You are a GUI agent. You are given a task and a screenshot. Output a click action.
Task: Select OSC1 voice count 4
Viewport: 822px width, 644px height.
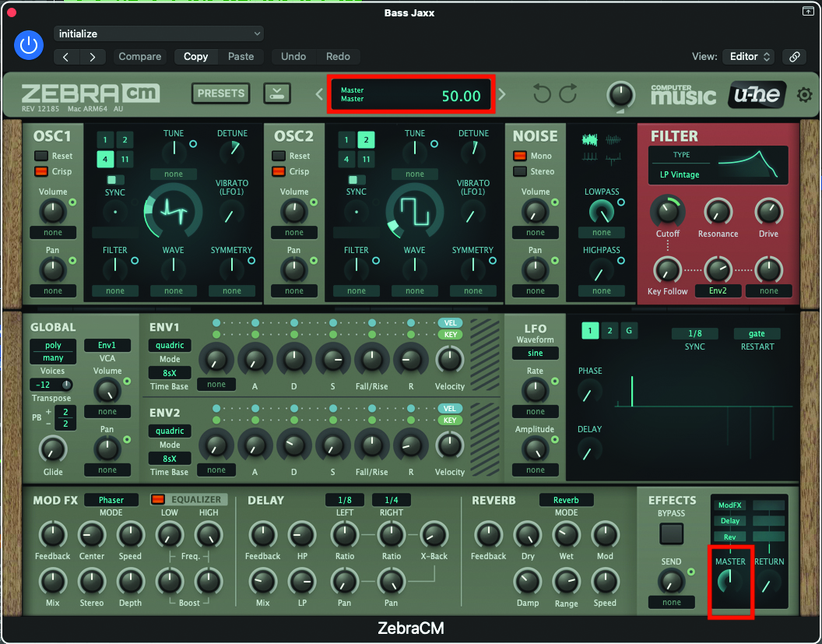pos(105,159)
